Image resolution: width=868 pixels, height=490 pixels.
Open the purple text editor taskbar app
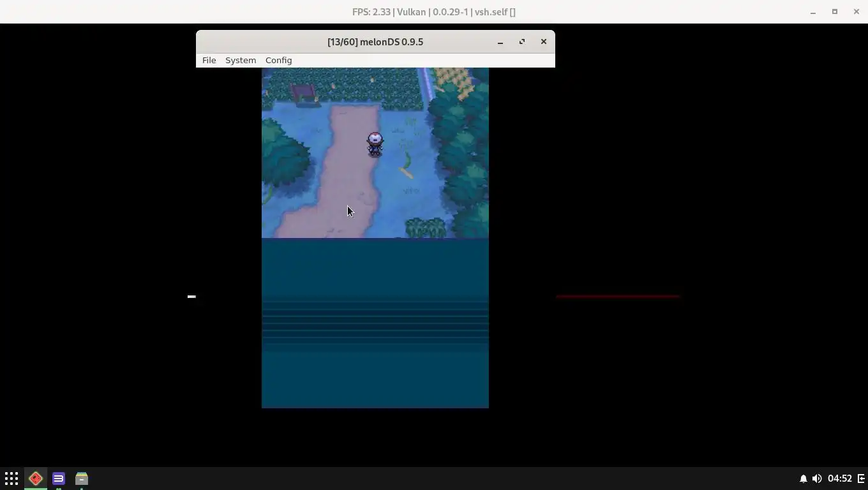59,479
